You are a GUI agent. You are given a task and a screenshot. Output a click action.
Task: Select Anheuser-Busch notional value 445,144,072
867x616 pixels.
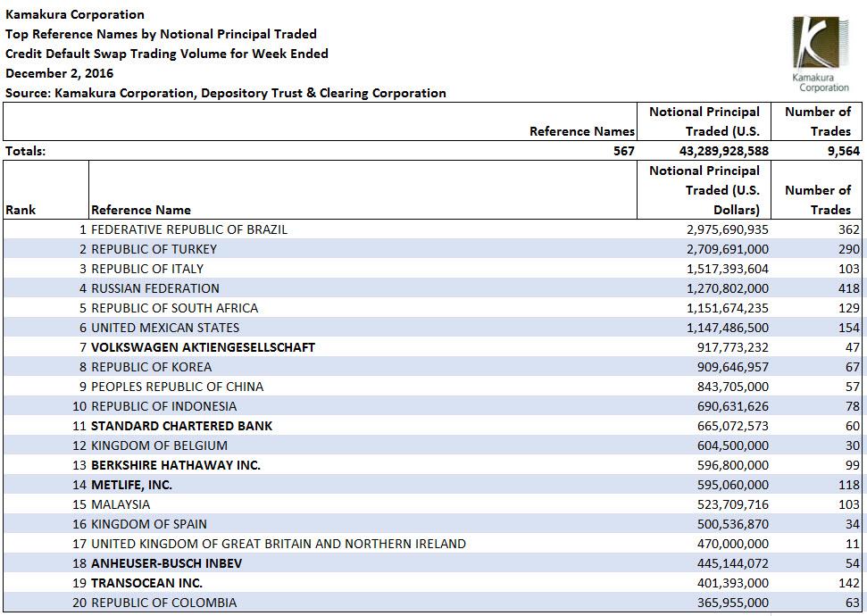733,563
